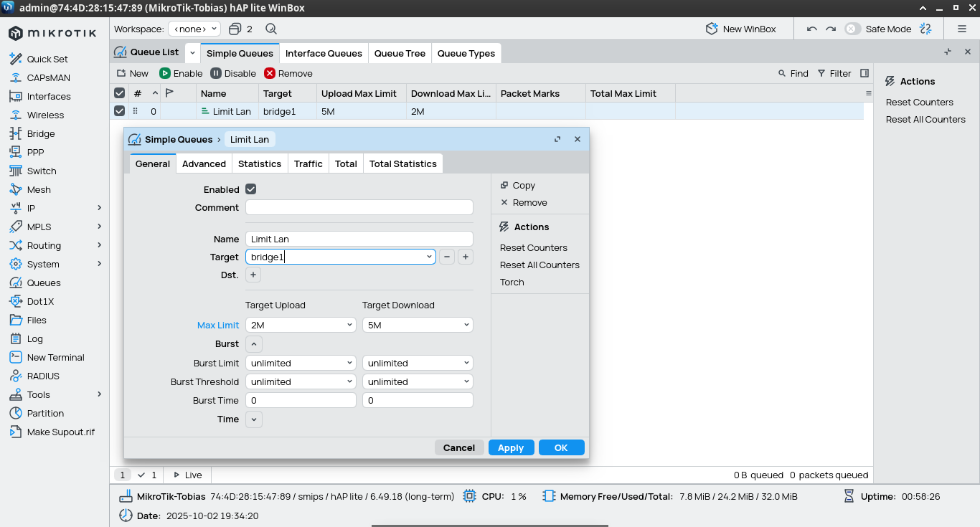Open New Terminal from the sidebar
Image resolution: width=980 pixels, height=527 pixels.
tap(55, 357)
